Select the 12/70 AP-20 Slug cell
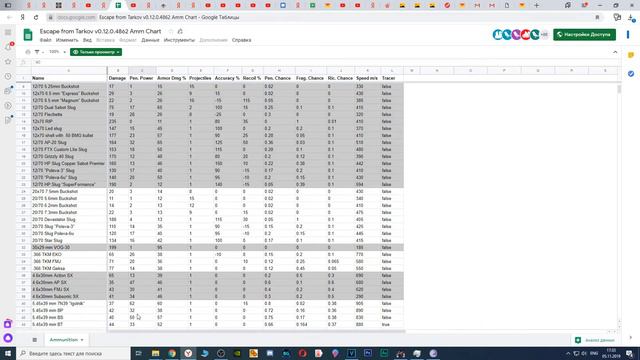 pos(69,142)
